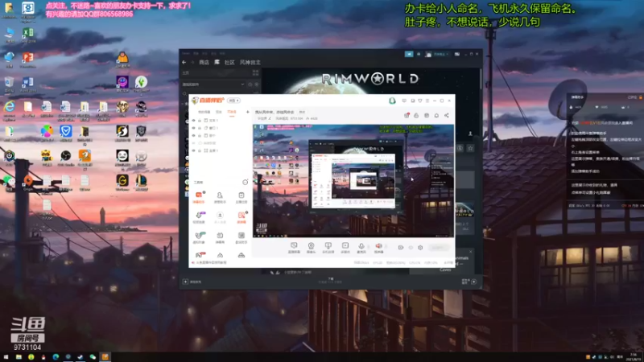This screenshot has height=362, width=644.
Task: Open League of Legends desktop icon
Action: pos(142,183)
